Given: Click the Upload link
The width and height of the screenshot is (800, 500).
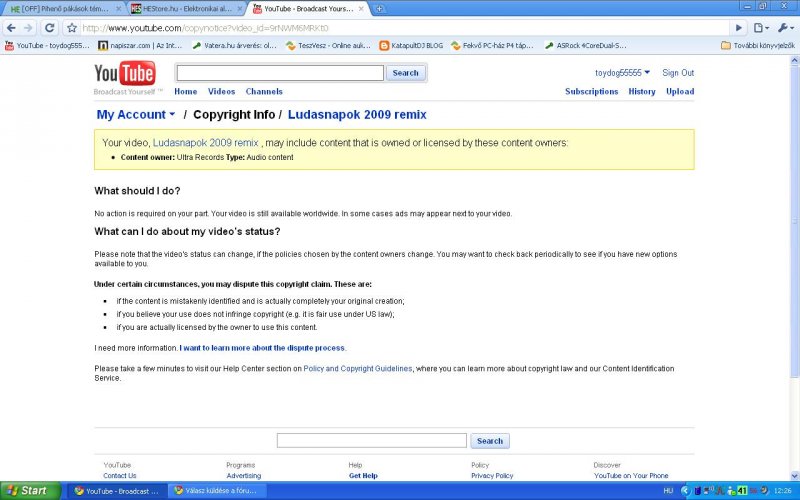Looking at the screenshot, I should pyautogui.click(x=680, y=92).
